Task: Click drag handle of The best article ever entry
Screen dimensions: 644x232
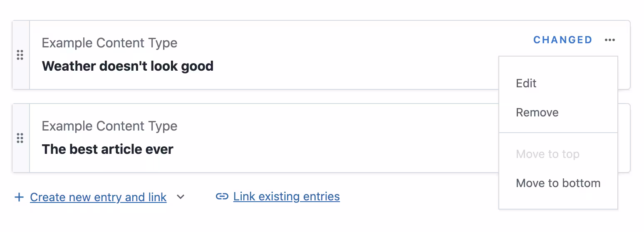Action: tap(20, 138)
